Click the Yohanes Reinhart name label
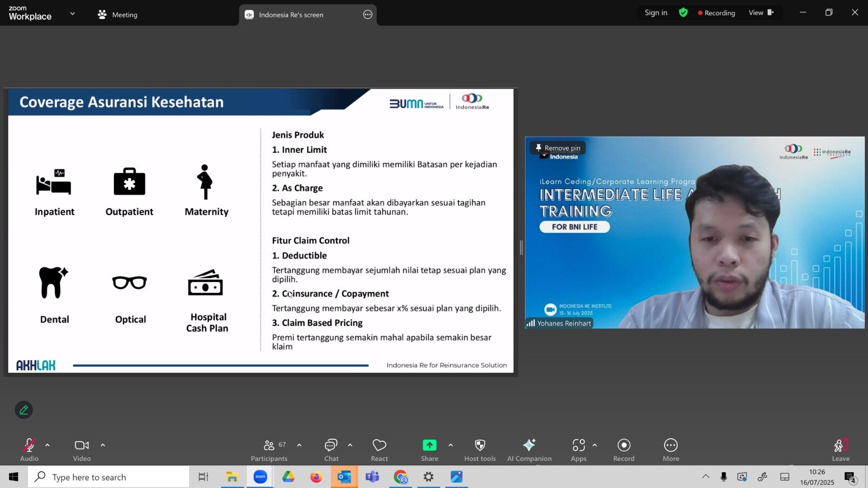 click(564, 324)
